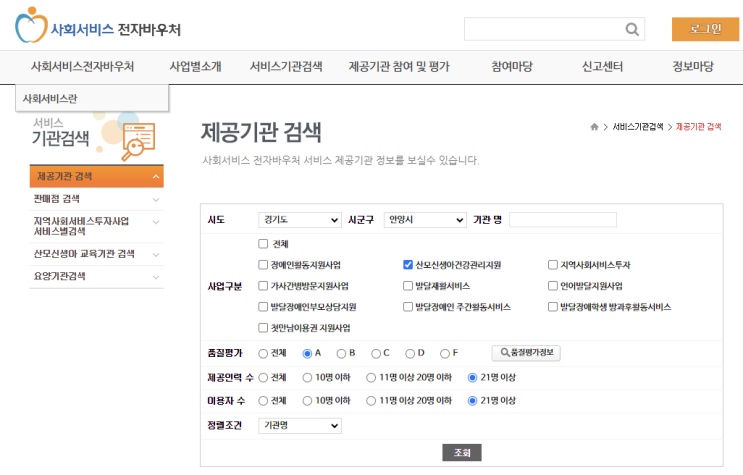Open 산모신생아 교육기관 검색 sidebar link
743x475 pixels.
click(x=84, y=254)
